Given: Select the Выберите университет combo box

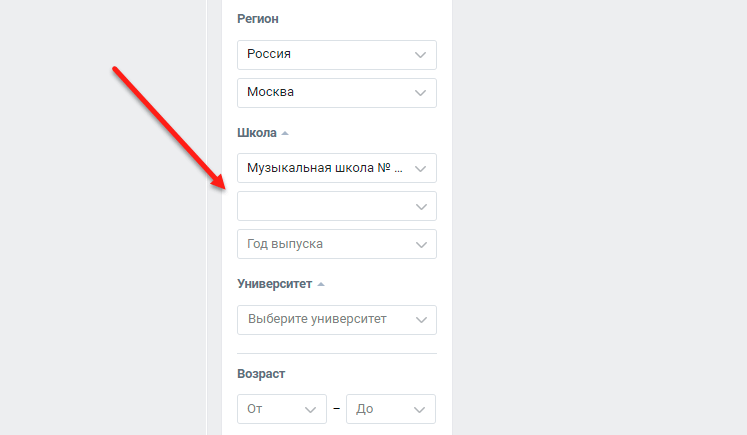Looking at the screenshot, I should [337, 320].
